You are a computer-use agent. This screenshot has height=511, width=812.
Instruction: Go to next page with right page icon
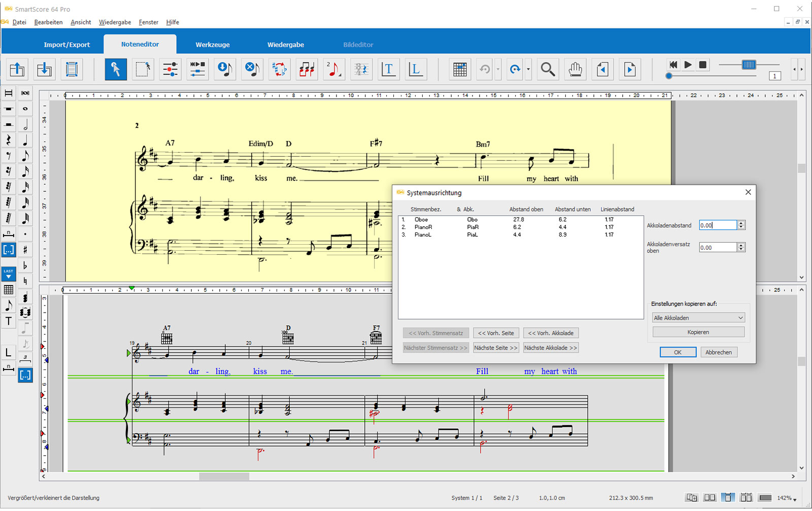pyautogui.click(x=630, y=69)
